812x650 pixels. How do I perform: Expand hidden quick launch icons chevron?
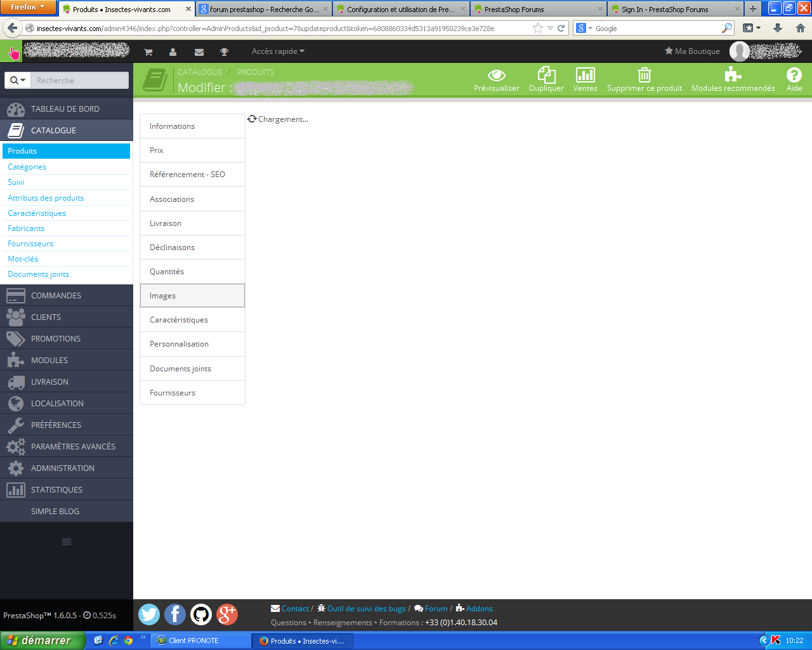(143, 637)
